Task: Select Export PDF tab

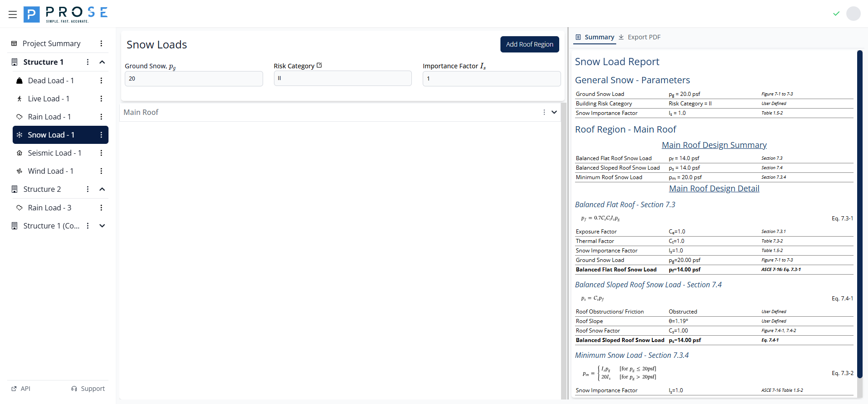Action: (x=640, y=37)
